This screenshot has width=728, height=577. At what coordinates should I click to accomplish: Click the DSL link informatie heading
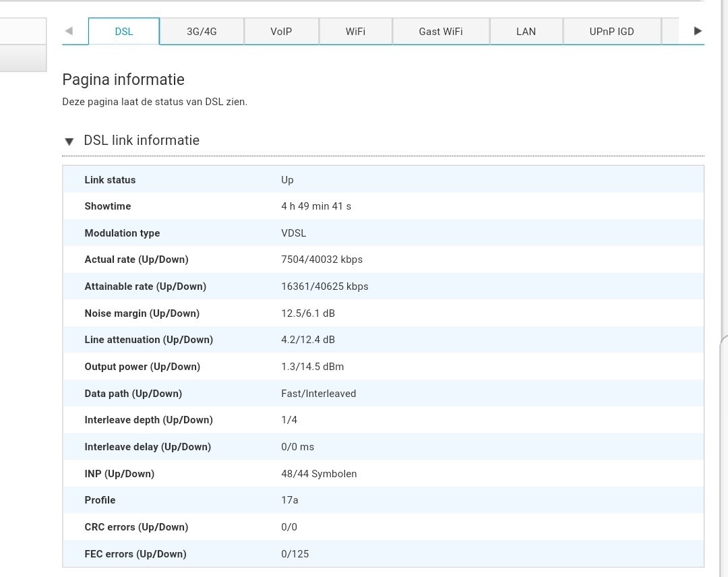click(142, 140)
